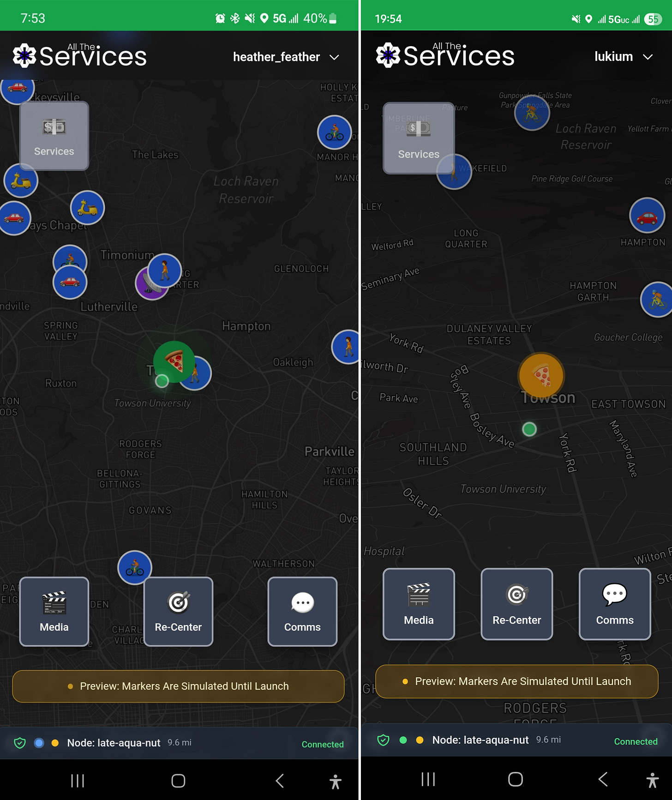The width and height of the screenshot is (672, 800).
Task: Tap DULANEY VALLEY ESTATES label on map
Action: [489, 335]
